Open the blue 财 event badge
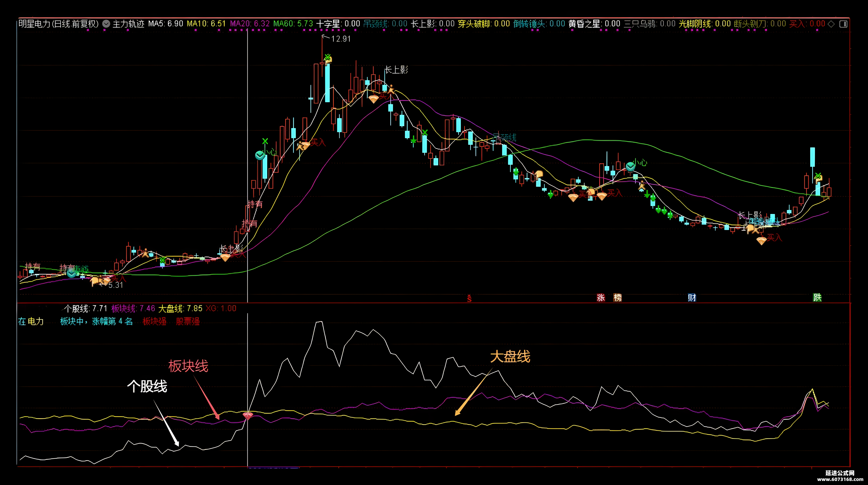The width and height of the screenshot is (868, 485). (692, 298)
